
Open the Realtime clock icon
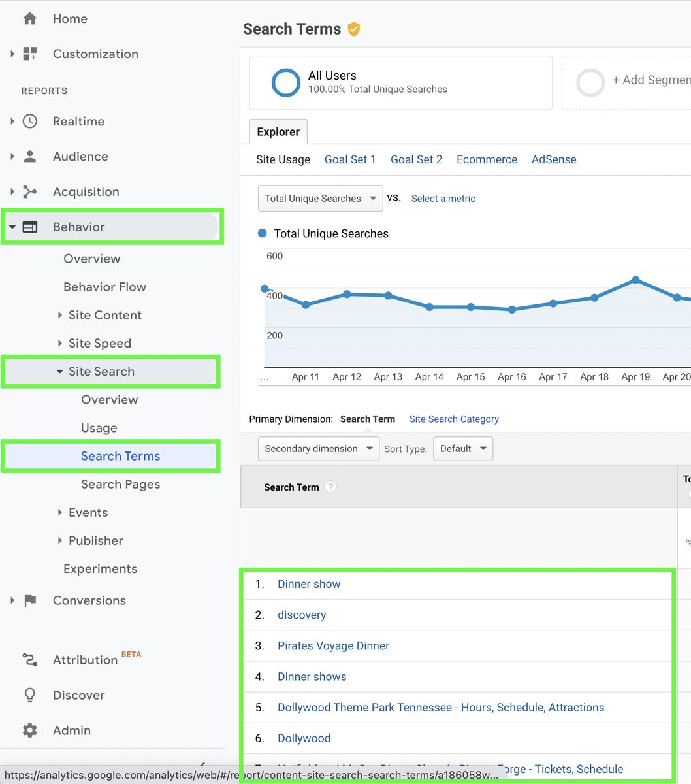pyautogui.click(x=30, y=121)
